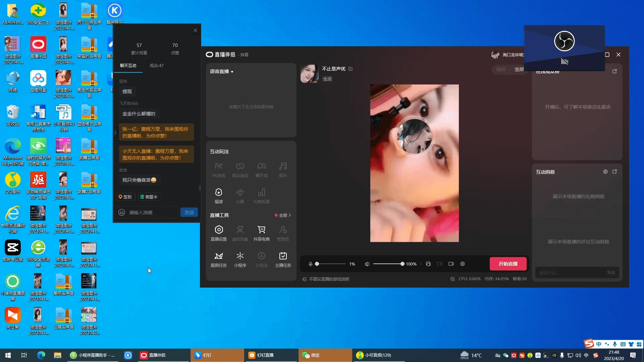Viewport: 644px width, 362px height.
Task: Open 百度网盘 desktop icon
Action: (x=38, y=81)
